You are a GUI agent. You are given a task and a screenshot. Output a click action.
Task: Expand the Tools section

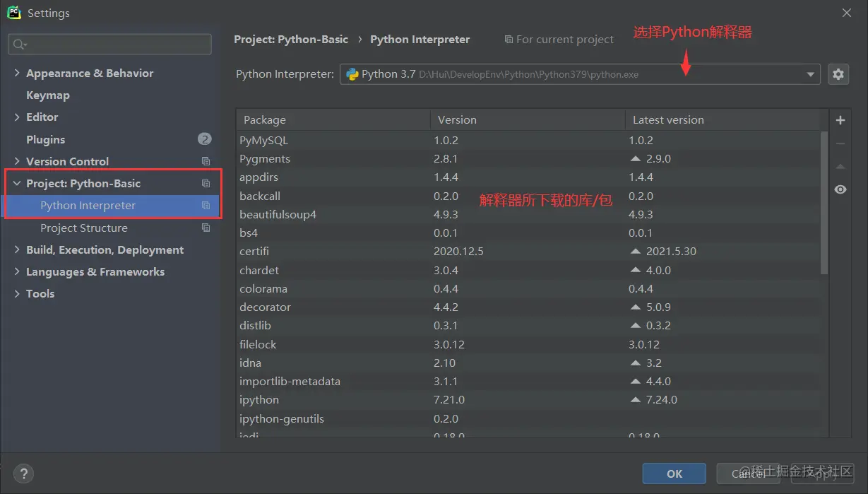[x=17, y=293]
